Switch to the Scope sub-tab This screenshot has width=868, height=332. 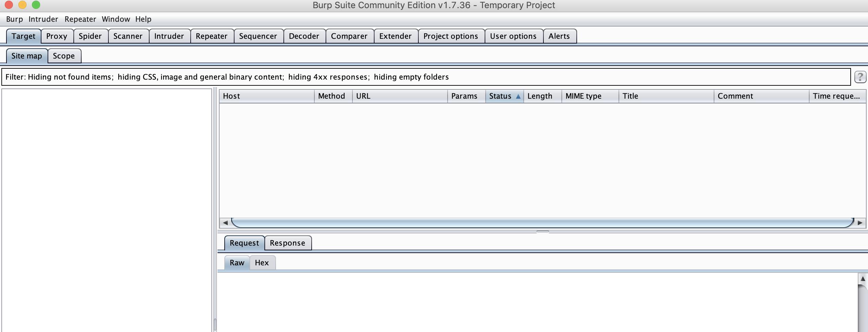tap(64, 56)
